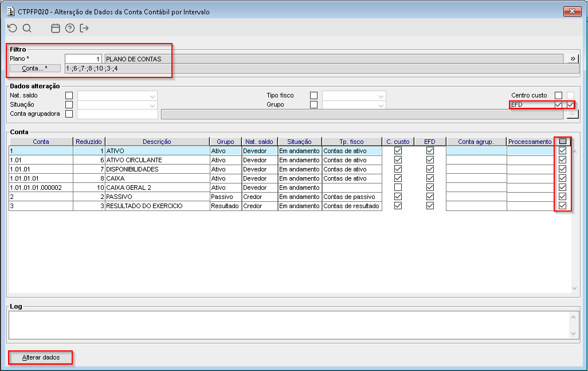Image resolution: width=588 pixels, height=371 pixels.
Task: Click the magnifier search toolbar icon
Action: point(27,28)
